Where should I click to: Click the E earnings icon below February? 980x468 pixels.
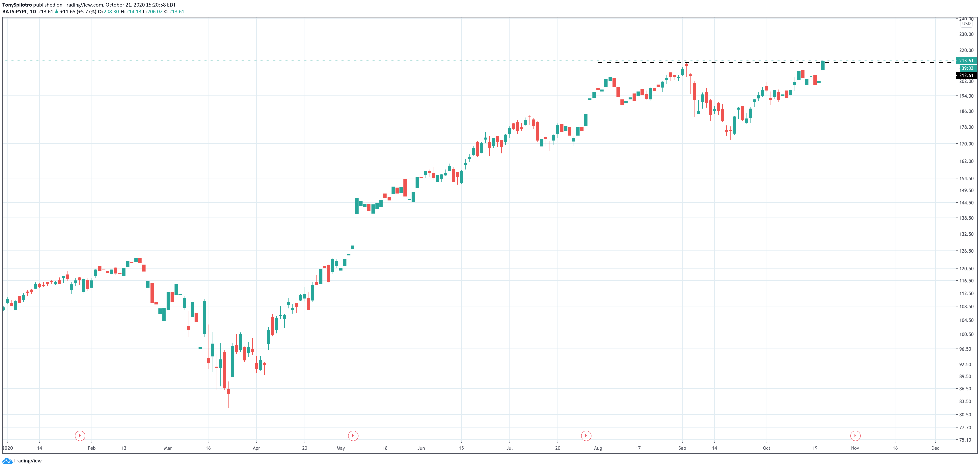coord(80,436)
